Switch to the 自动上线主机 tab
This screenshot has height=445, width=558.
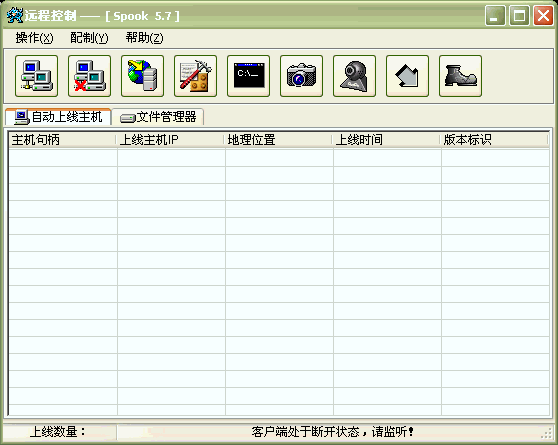pos(58,117)
